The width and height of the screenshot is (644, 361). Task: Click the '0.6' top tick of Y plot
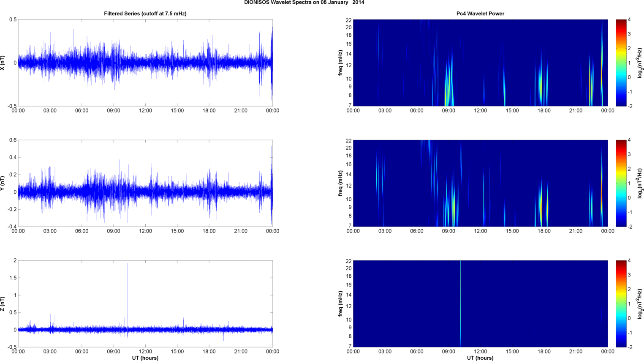[13, 140]
